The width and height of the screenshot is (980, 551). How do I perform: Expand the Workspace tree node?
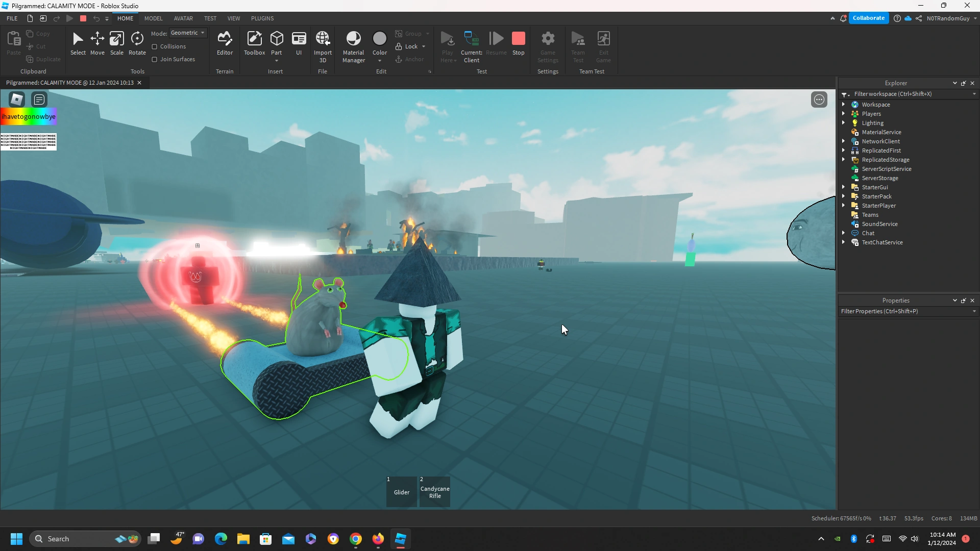click(843, 105)
